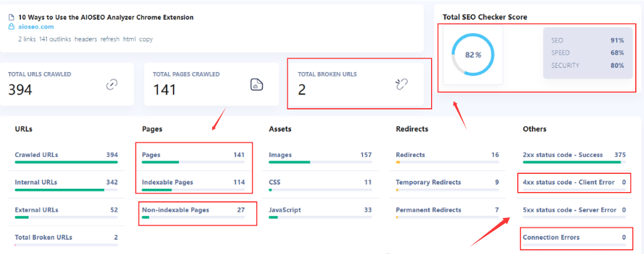Viewport: 644px width, 254px height.
Task: Select the Internal URLs row
Action: coord(66,185)
